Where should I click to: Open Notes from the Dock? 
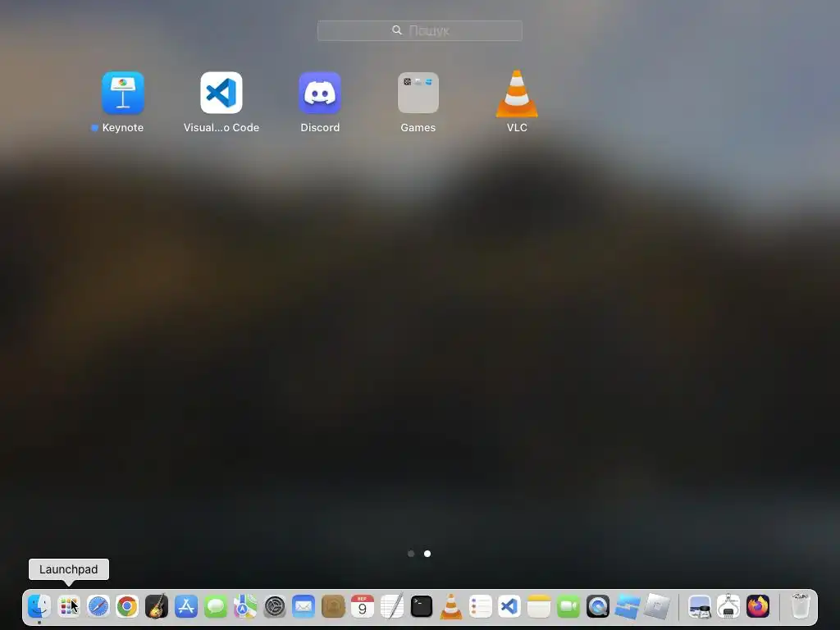[x=539, y=606]
